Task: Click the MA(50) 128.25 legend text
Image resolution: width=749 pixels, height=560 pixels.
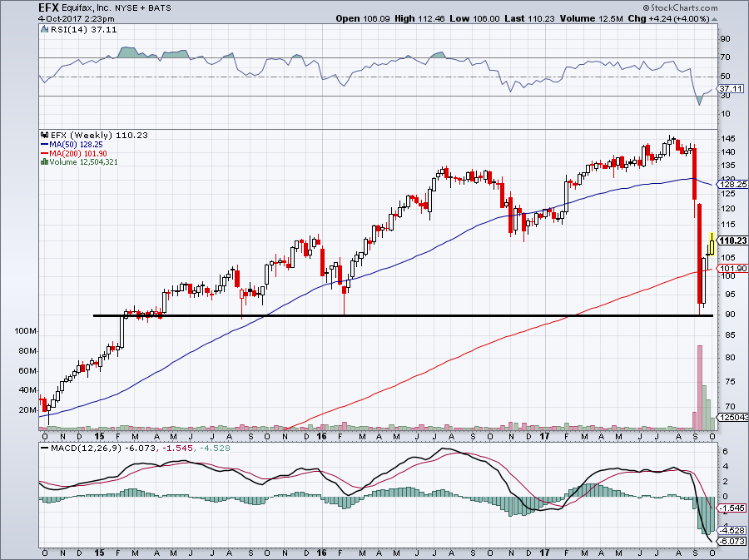Action: pyautogui.click(x=76, y=144)
